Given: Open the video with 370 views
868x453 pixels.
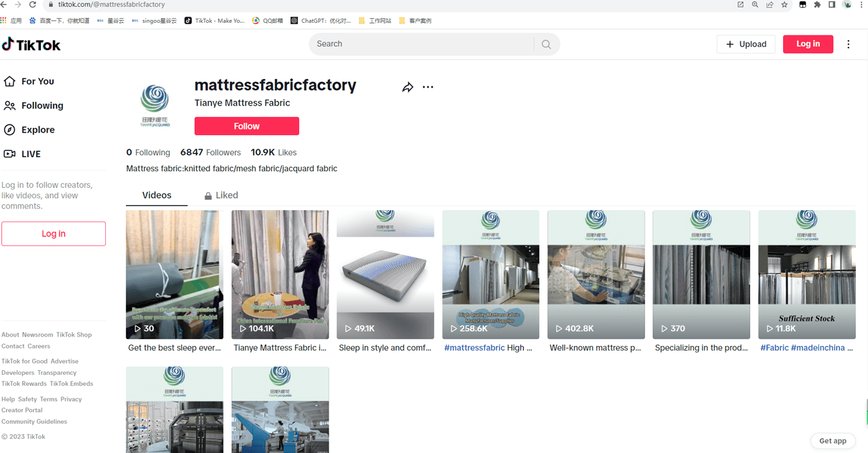Looking at the screenshot, I should (701, 274).
